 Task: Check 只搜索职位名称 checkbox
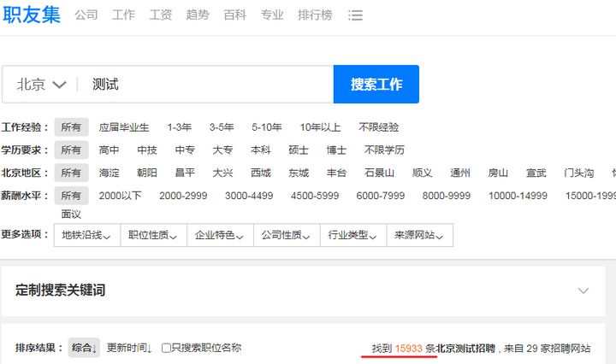[166, 348]
